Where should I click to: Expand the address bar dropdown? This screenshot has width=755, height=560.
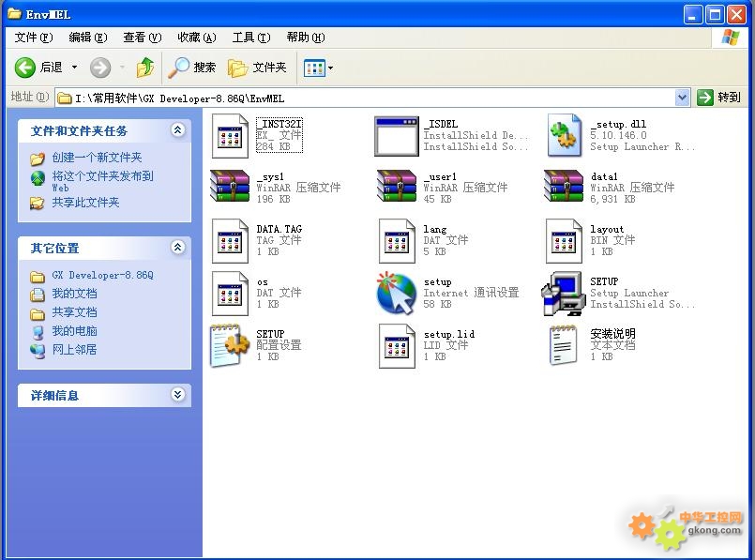pos(682,98)
